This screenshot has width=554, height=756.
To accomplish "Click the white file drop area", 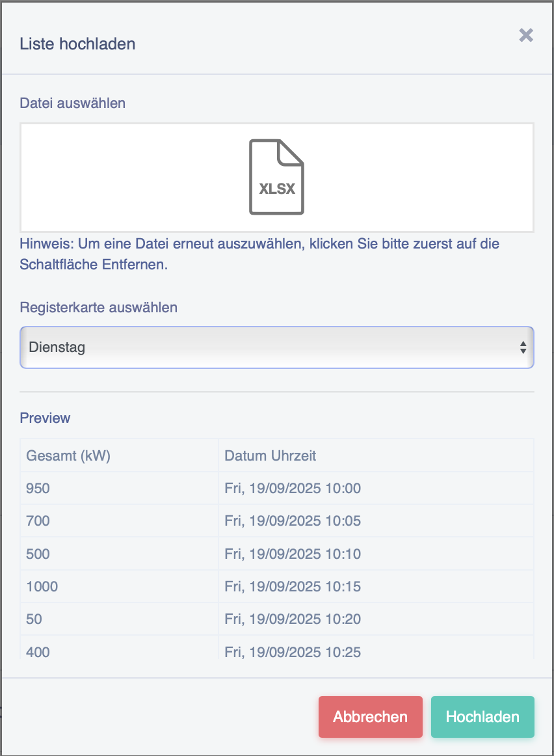I will coord(277,178).
